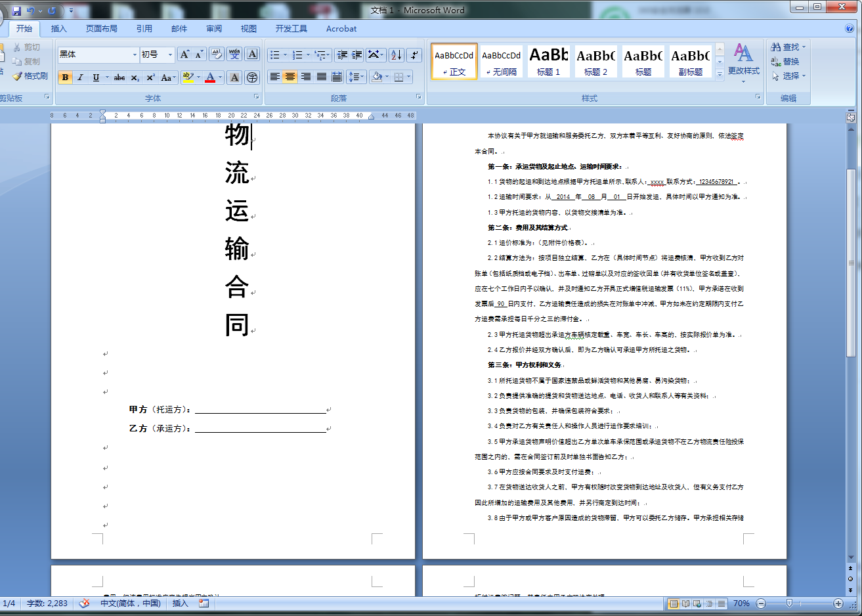Click the 乙方 (承运方) underline blank field
Screen dimensions: 862x616
[261, 428]
